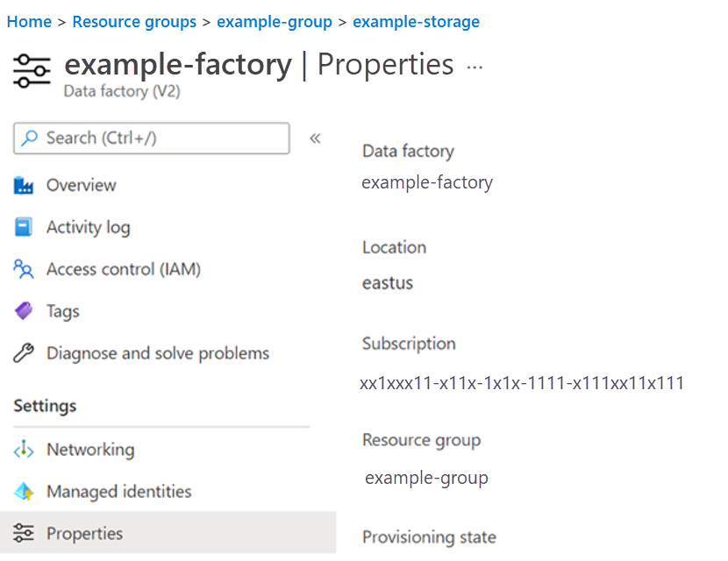The height and width of the screenshot is (561, 728).
Task: Click the Networking arrows icon
Action: click(23, 450)
